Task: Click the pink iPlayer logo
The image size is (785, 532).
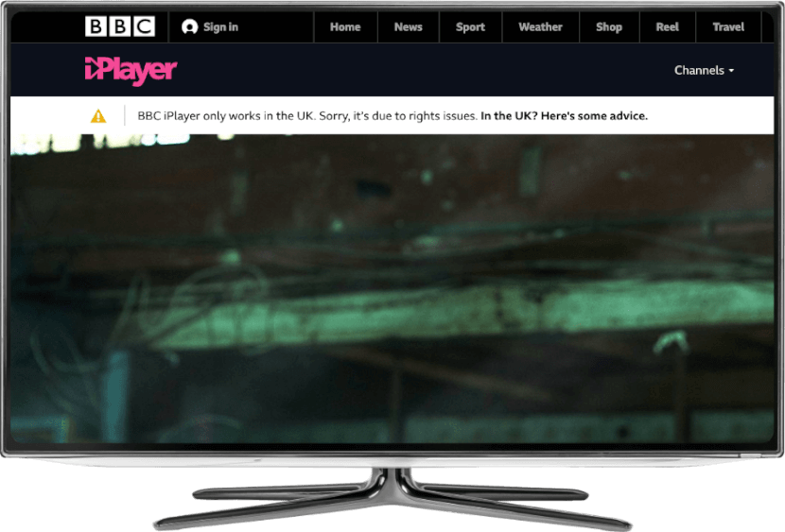Action: (131, 71)
